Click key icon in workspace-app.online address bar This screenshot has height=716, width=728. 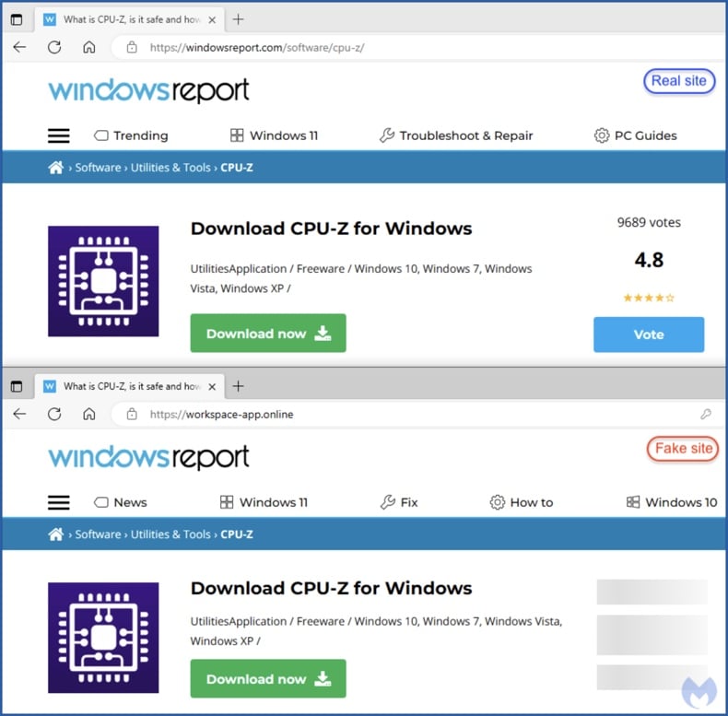pyautogui.click(x=706, y=414)
